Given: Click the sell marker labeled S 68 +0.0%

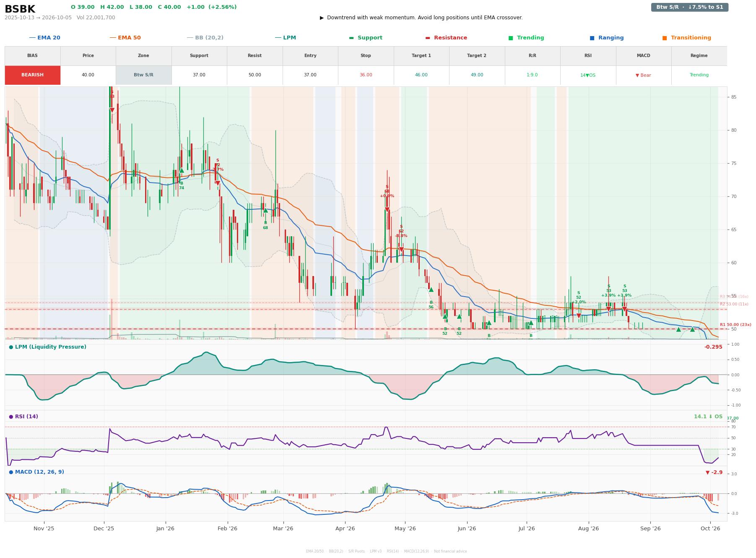Looking at the screenshot, I should point(387,210).
